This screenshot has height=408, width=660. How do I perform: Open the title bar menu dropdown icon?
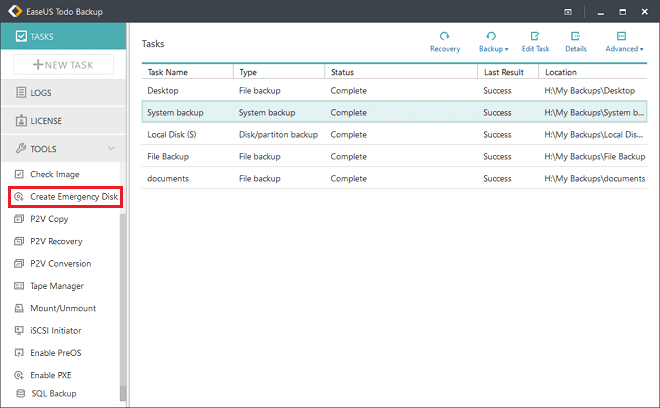(x=568, y=12)
